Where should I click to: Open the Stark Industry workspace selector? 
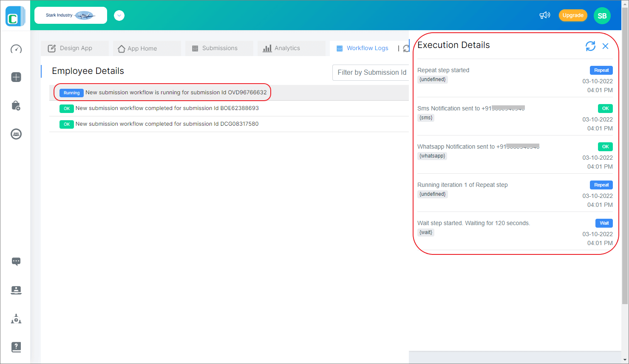click(x=71, y=15)
